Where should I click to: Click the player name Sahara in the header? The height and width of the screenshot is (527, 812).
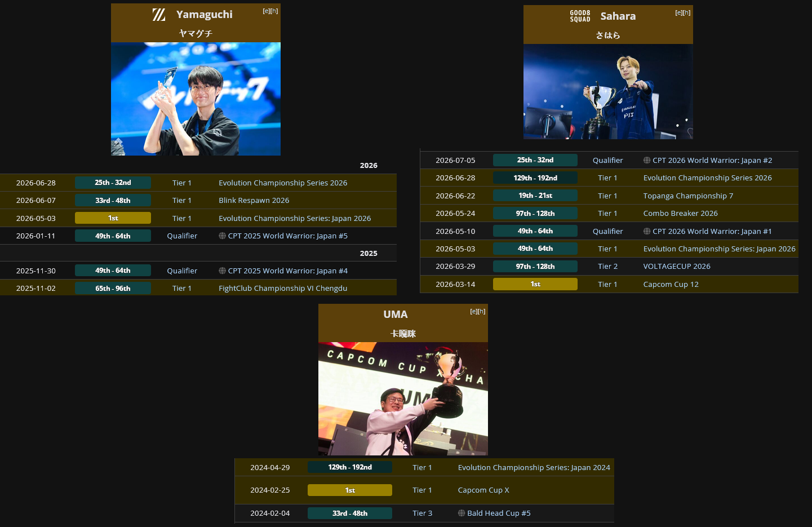[x=618, y=16]
